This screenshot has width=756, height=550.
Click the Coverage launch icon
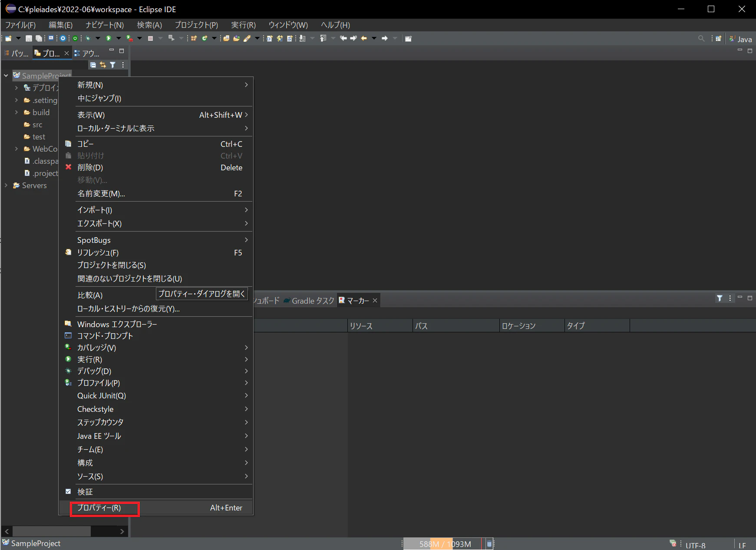[x=129, y=38]
